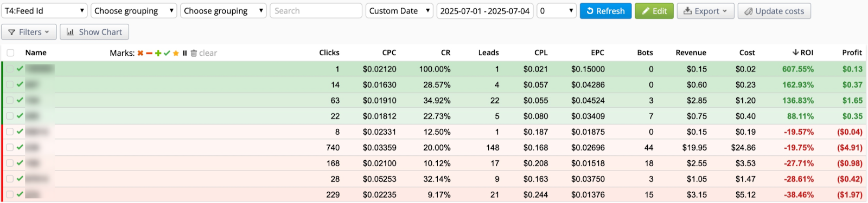868x203 pixels.
Task: Sort by the Leads column header
Action: click(488, 53)
